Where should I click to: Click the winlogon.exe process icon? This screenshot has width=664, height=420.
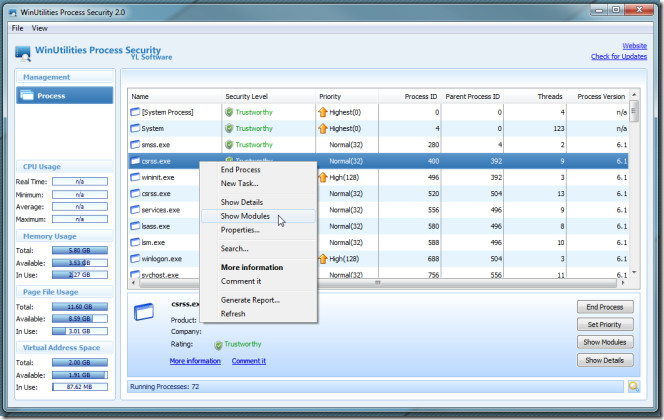coord(135,259)
